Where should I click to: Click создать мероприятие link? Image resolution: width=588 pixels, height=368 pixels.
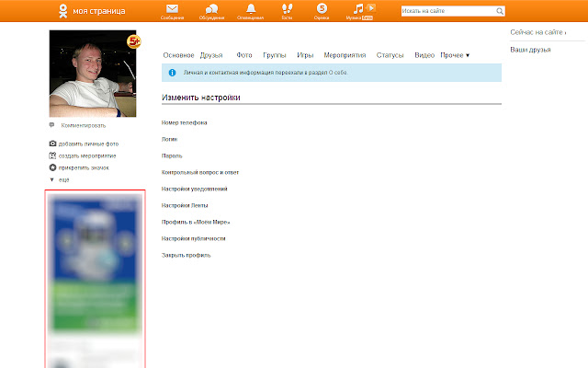87,155
